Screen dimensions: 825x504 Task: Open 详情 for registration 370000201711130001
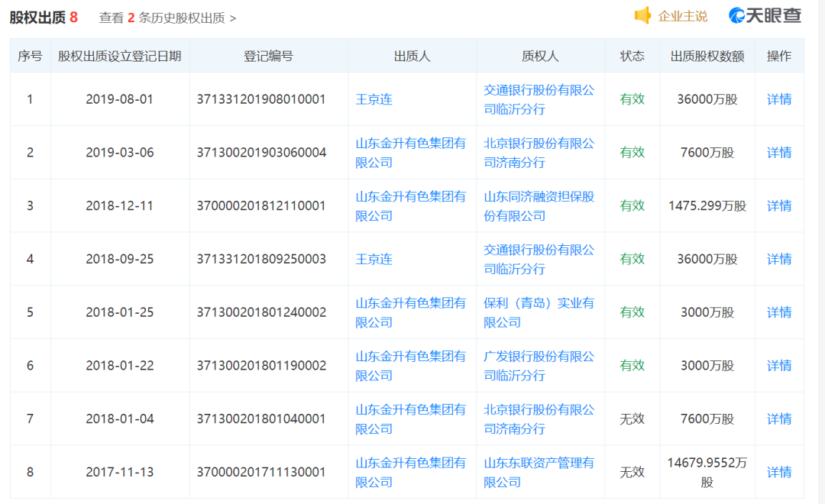778,472
